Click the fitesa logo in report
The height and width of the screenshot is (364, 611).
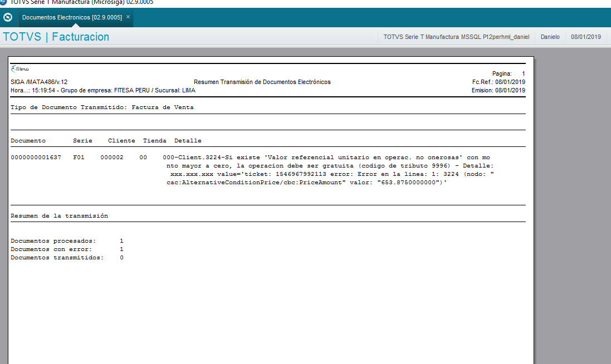(20, 69)
